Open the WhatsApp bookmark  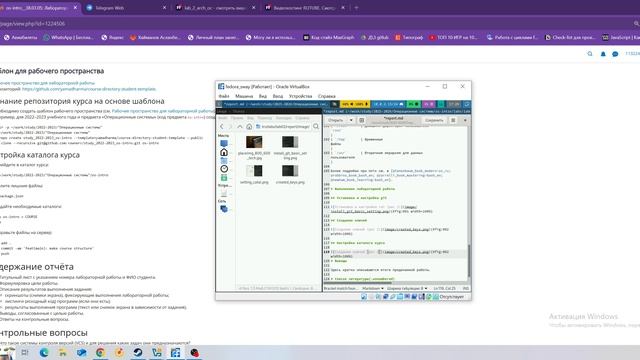(x=68, y=37)
